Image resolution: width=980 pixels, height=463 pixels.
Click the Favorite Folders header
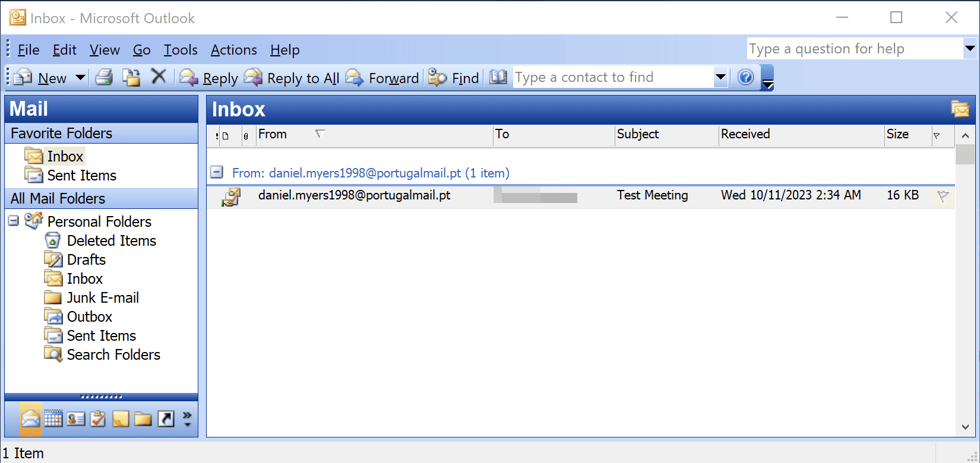coord(101,133)
